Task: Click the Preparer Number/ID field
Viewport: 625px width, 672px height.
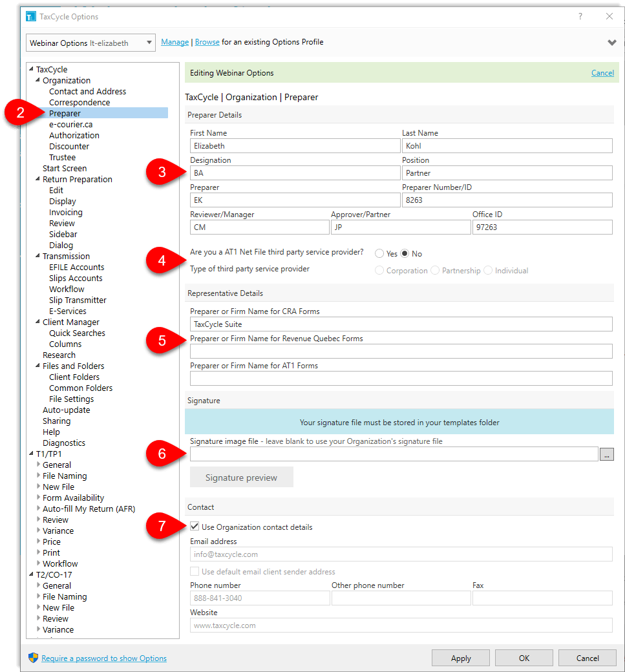Action: click(x=507, y=200)
